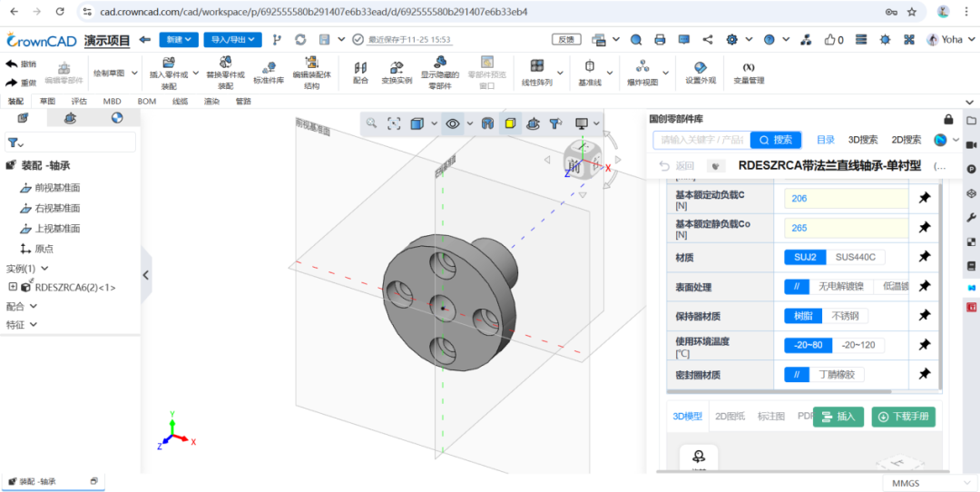Select the -20~120 temperature range option
The height and width of the screenshot is (492, 980).
857,345
